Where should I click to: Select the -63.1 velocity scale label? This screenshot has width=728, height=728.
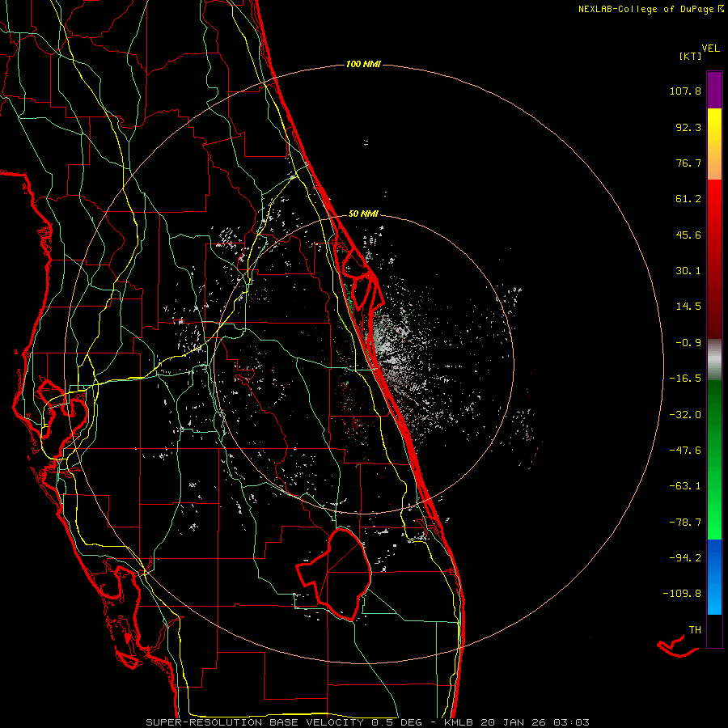click(685, 486)
